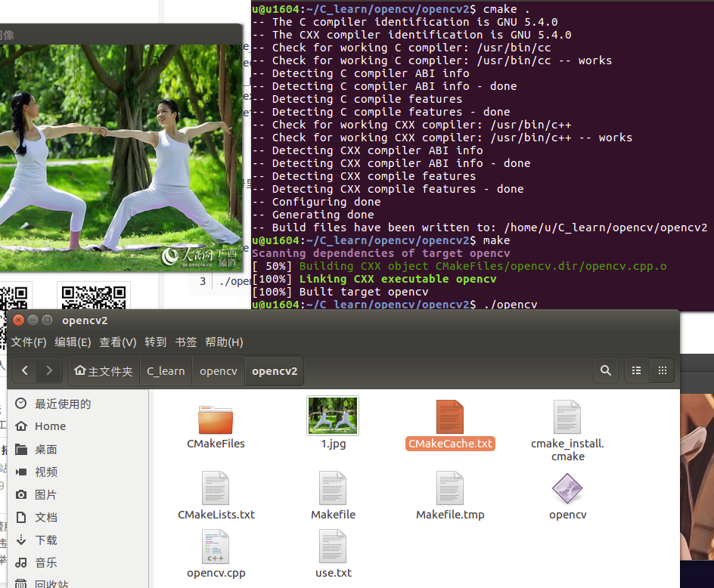Screen dimensions: 714x588
Task: Open the 帮助(H) menu
Action: coord(224,342)
